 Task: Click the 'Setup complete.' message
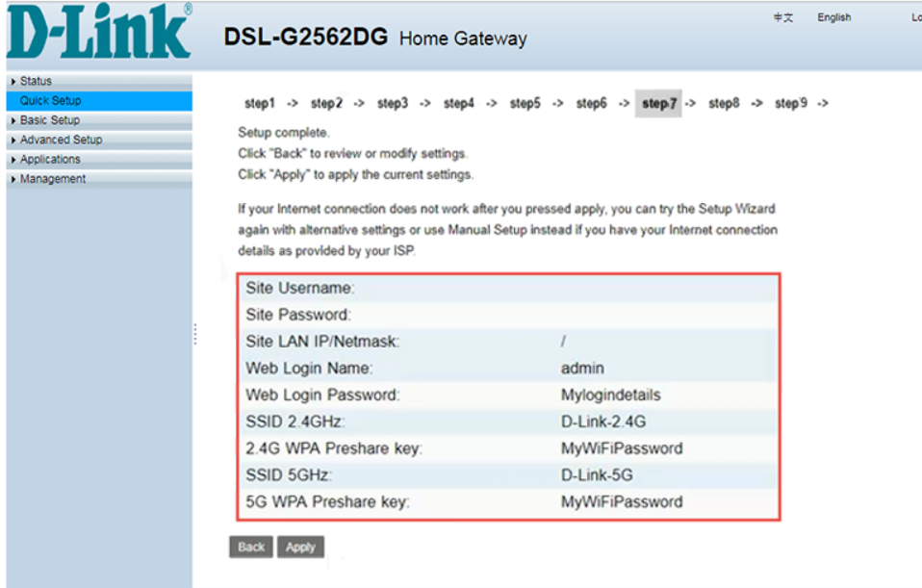[283, 133]
